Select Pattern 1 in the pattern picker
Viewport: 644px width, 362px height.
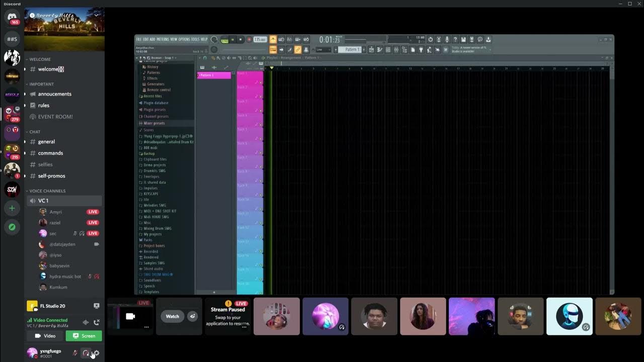click(x=214, y=75)
